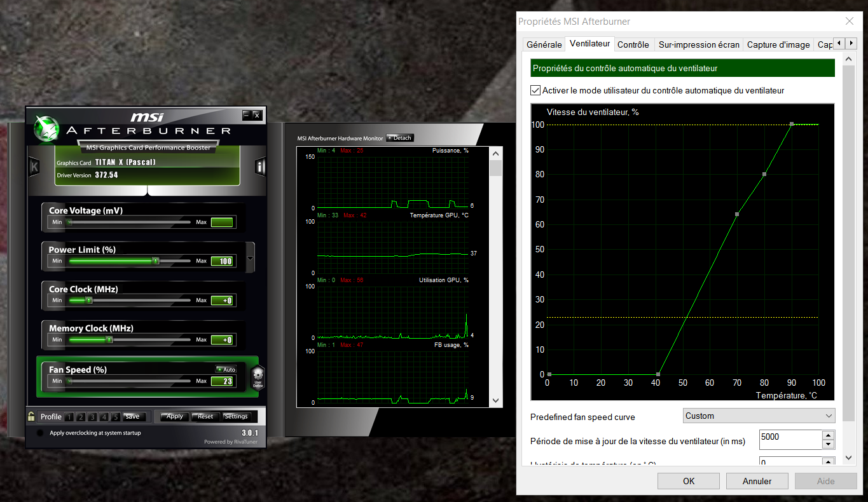868x502 pixels.
Task: Click the Utilisation GPU graph in Hardware Monitor
Action: 392,312
